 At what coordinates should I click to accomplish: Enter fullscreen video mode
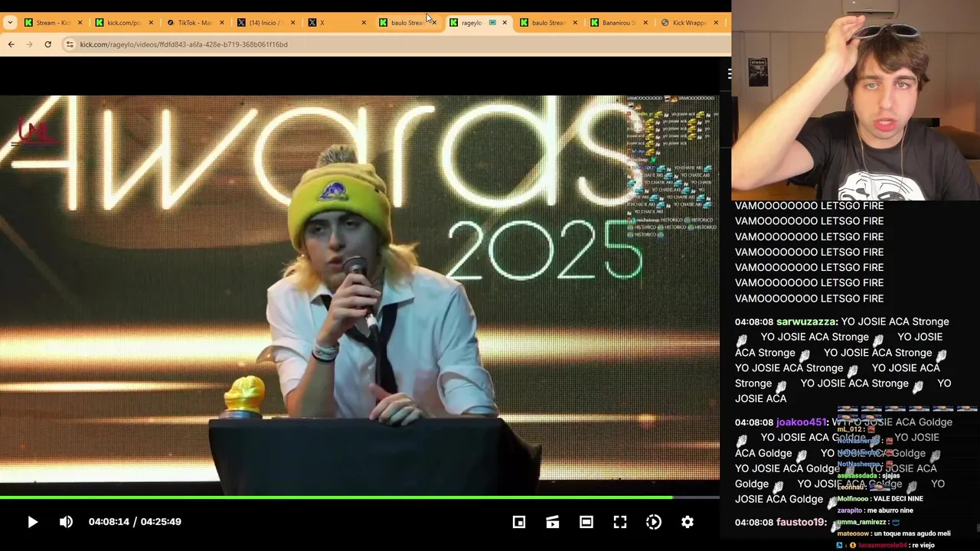pyautogui.click(x=620, y=522)
